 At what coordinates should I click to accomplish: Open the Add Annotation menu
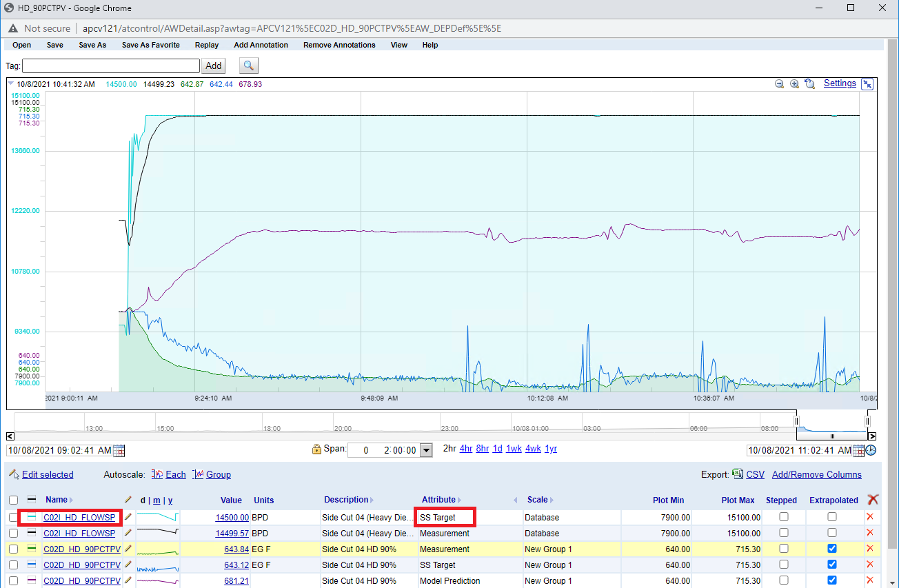coord(261,45)
